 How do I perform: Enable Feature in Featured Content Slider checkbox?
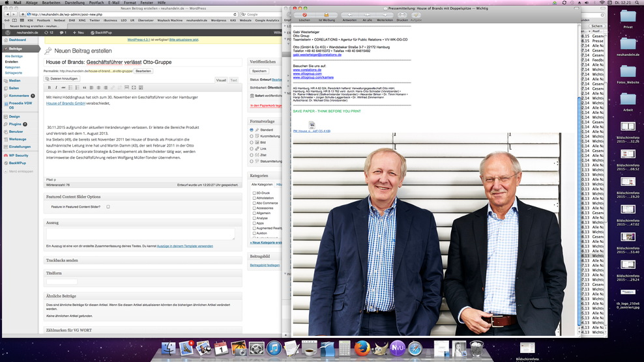[x=108, y=207]
